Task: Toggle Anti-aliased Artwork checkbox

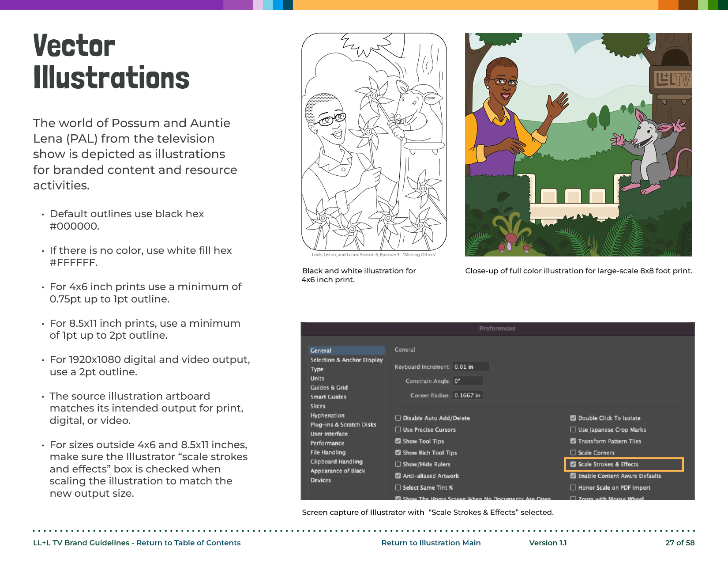Action: [398, 476]
